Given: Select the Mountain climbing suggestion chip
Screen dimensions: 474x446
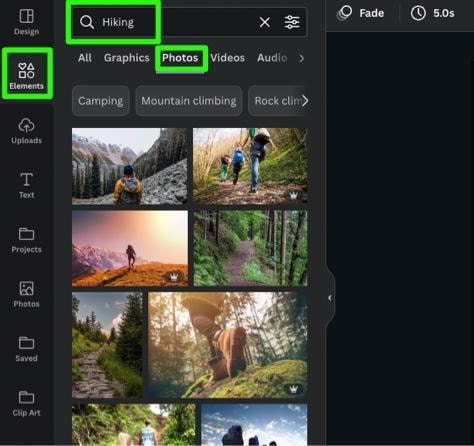Looking at the screenshot, I should [189, 101].
